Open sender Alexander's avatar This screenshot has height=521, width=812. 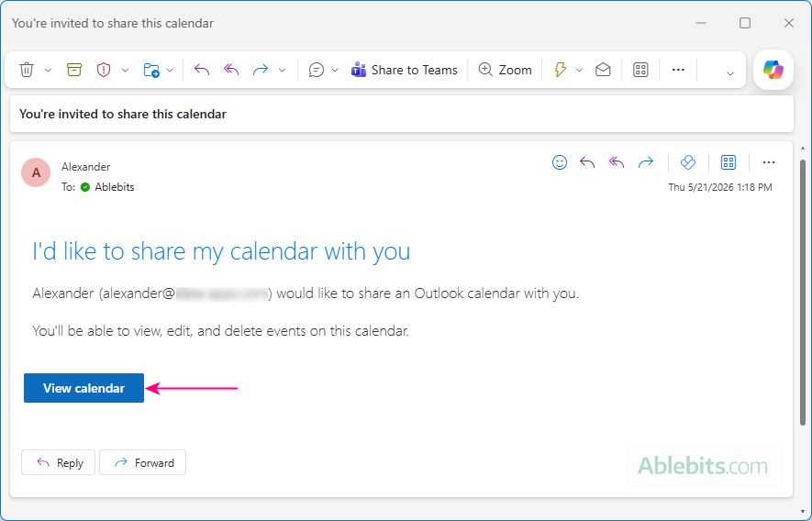(x=36, y=172)
